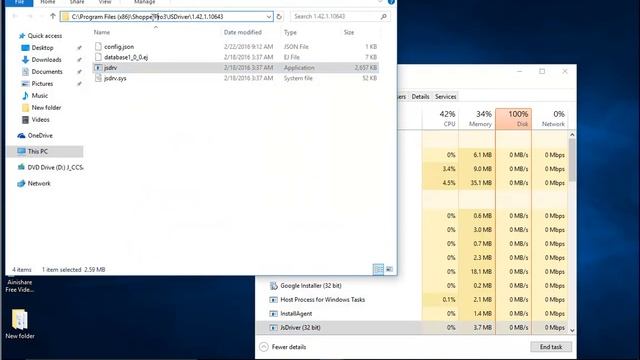Select the jsdrv application file
The height and width of the screenshot is (360, 640).
point(236,68)
